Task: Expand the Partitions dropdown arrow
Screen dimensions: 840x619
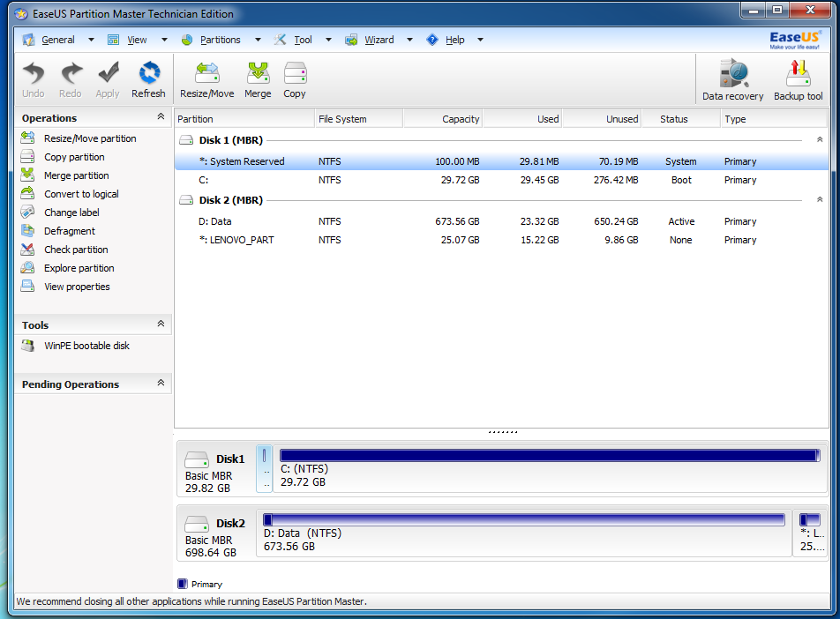Action: pyautogui.click(x=258, y=40)
